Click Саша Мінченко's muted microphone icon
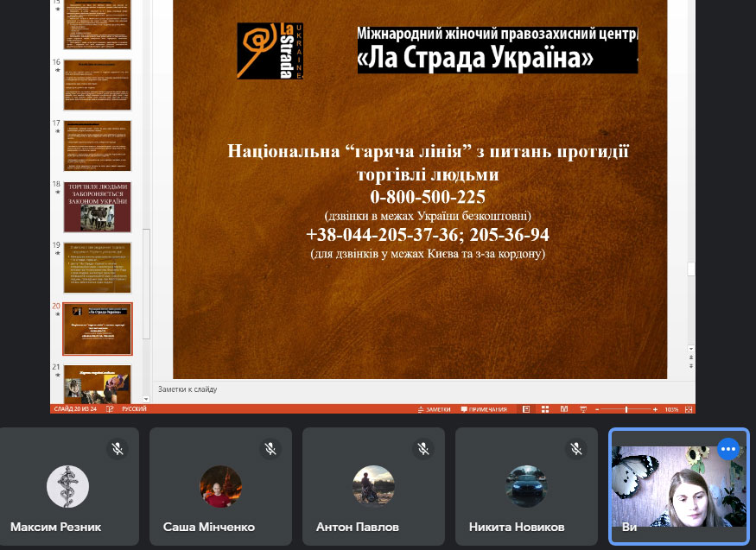756x550 pixels. click(270, 449)
